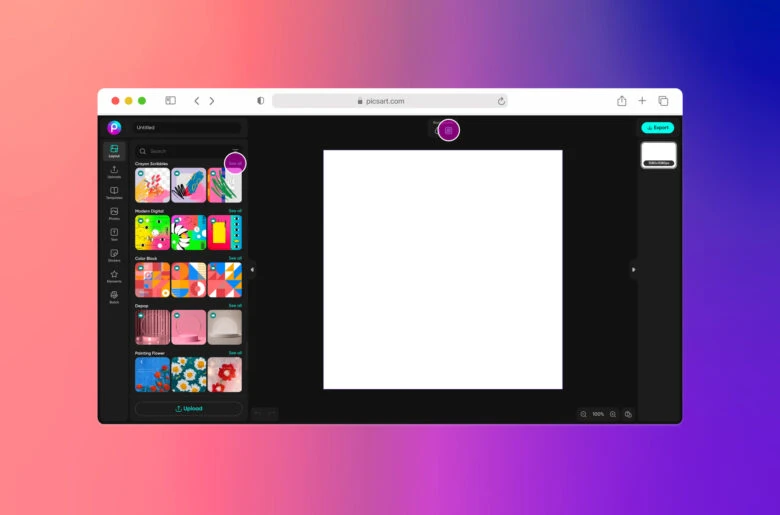Viewport: 780px width, 515px height.
Task: Select the Photos sidebar icon
Action: click(x=114, y=214)
